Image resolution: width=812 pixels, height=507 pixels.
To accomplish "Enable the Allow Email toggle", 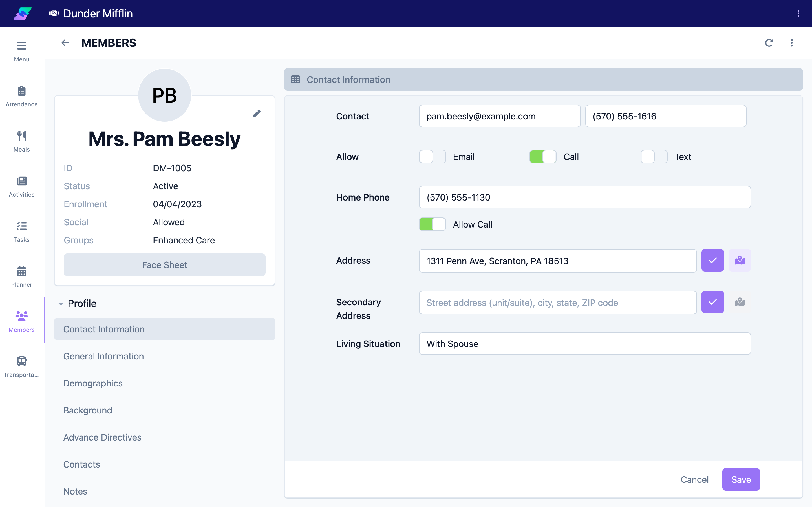I will click(432, 157).
